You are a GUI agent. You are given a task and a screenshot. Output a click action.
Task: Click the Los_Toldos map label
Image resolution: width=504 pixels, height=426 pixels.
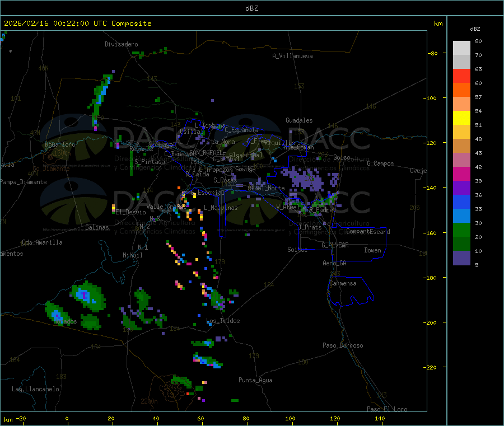coord(223,321)
